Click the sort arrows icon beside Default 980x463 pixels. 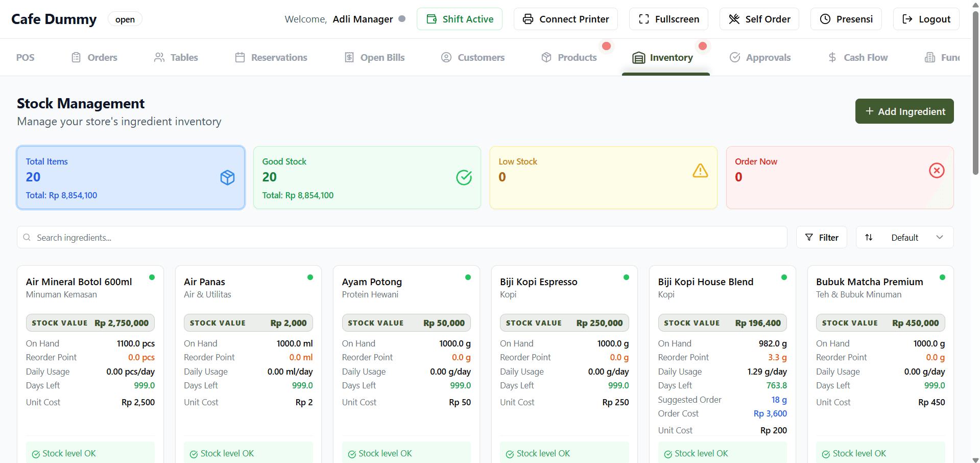click(869, 238)
